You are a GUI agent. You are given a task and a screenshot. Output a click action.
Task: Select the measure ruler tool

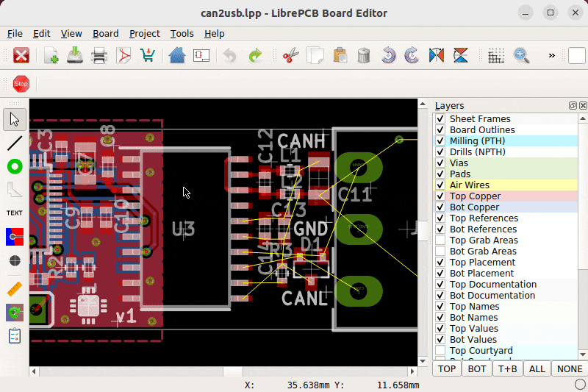15,289
